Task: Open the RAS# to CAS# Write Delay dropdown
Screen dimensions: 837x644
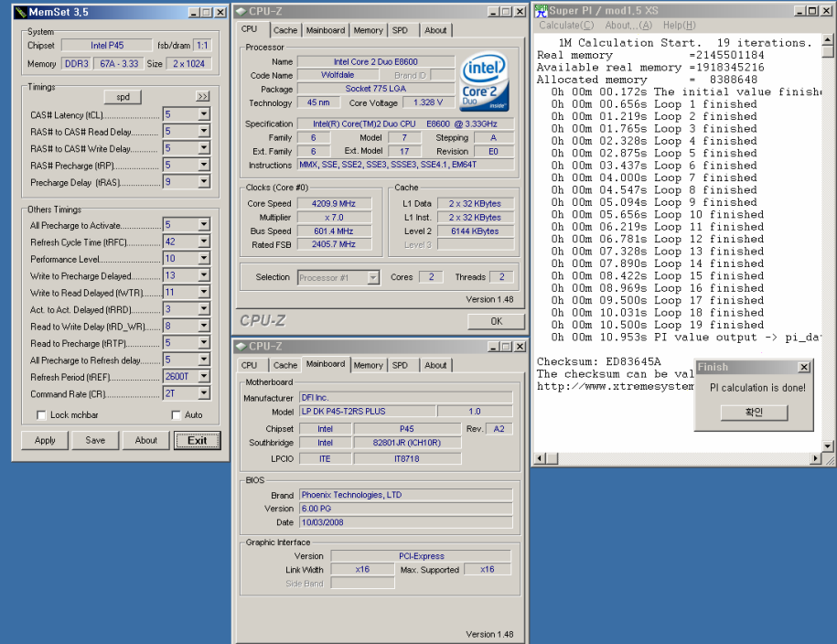Action: [x=204, y=148]
